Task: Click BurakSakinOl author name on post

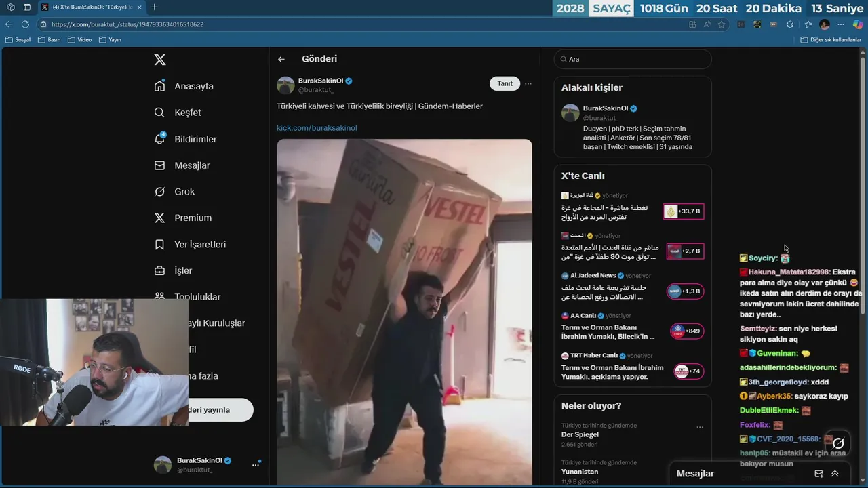Action: point(321,81)
